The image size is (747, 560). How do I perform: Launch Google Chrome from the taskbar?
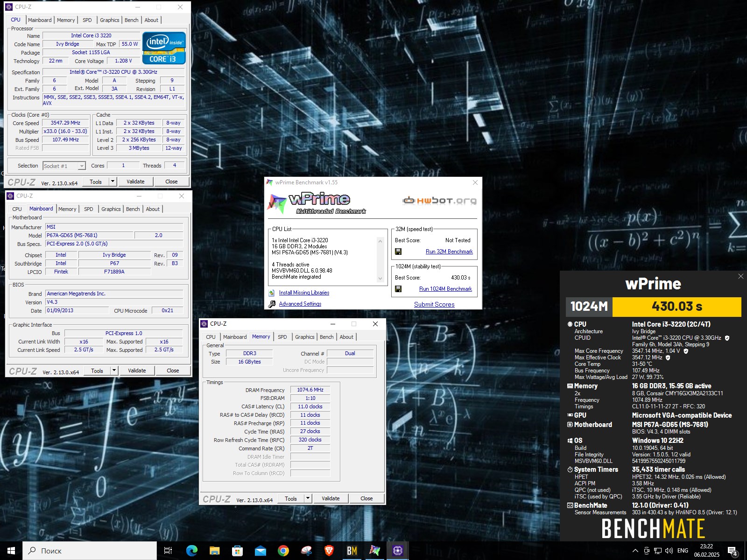click(x=283, y=551)
